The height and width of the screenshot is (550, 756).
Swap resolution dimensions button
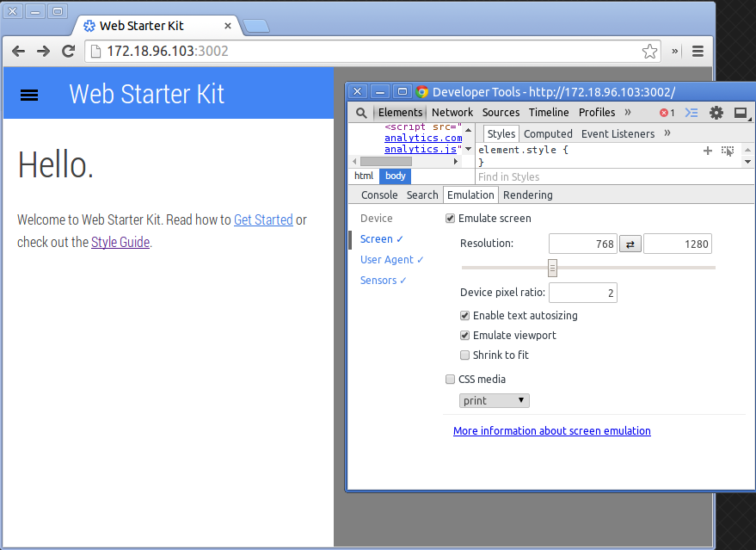[x=630, y=244]
